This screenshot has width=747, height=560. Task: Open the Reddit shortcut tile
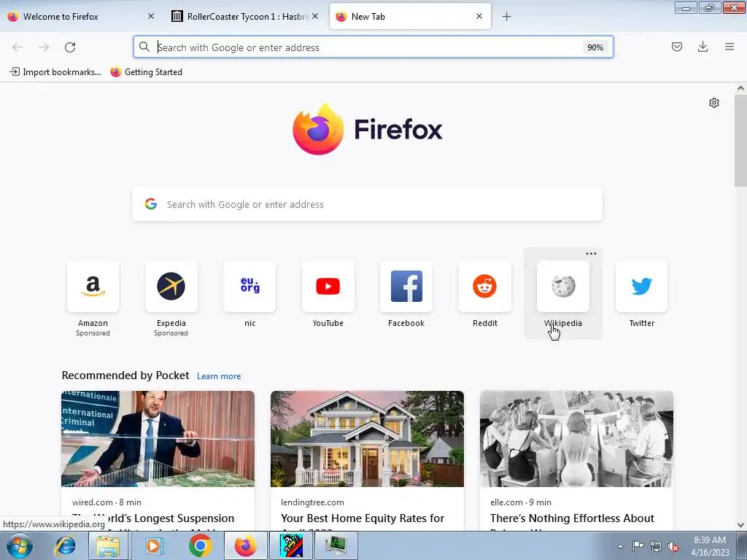tap(484, 286)
